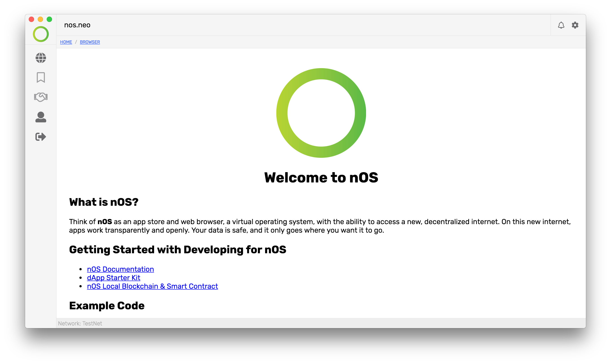Click the yellow minimize window button
The width and height of the screenshot is (611, 364).
[41, 19]
